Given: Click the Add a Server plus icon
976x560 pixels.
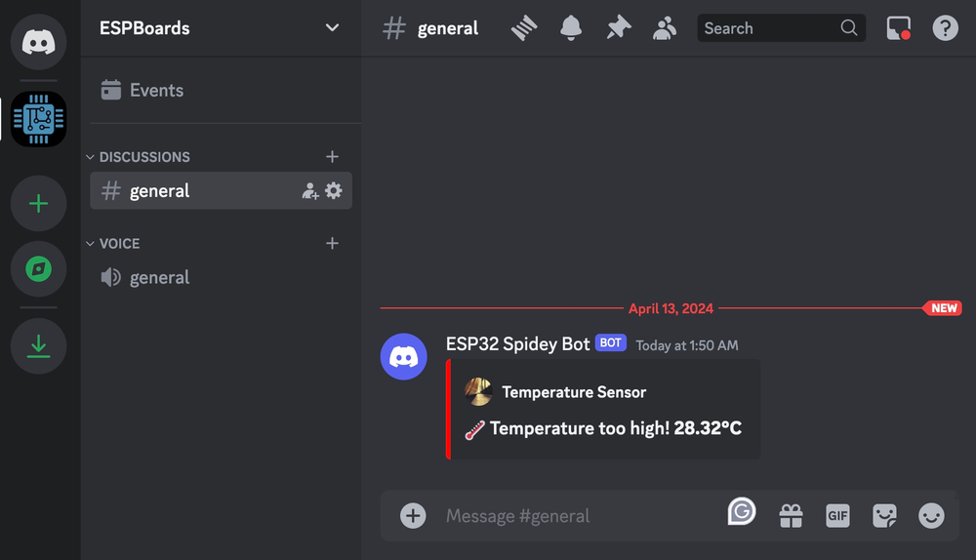Looking at the screenshot, I should (39, 204).
